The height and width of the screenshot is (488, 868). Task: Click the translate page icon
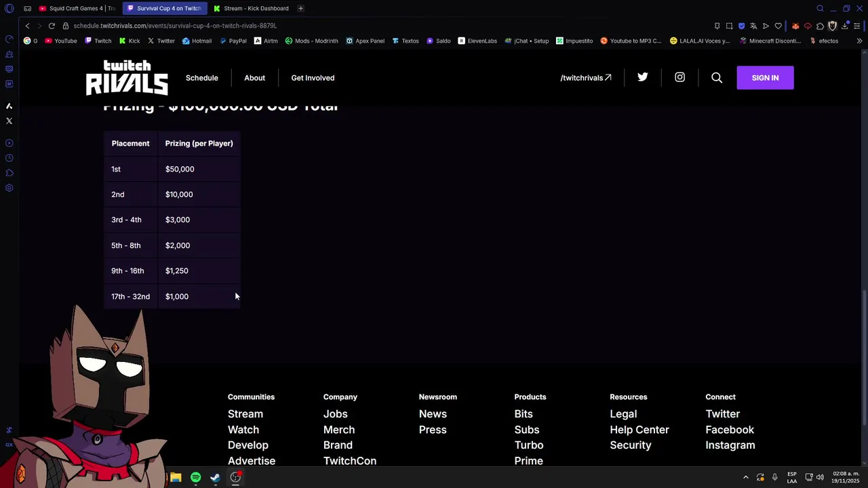[753, 26]
